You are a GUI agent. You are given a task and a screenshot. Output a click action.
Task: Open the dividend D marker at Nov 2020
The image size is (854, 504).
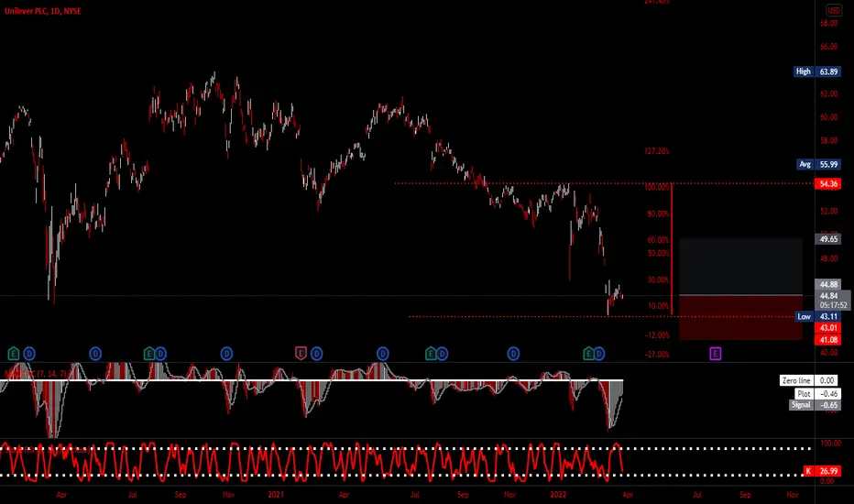tap(226, 354)
